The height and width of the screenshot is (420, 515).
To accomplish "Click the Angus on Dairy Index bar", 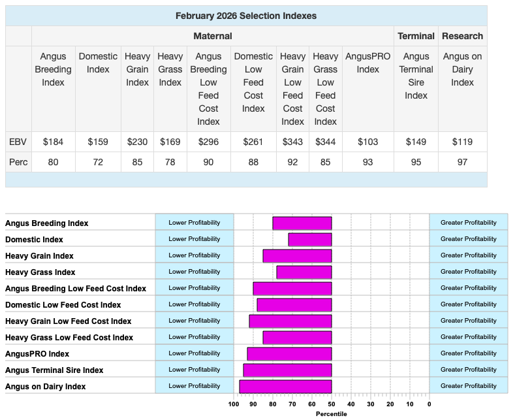I will [285, 387].
